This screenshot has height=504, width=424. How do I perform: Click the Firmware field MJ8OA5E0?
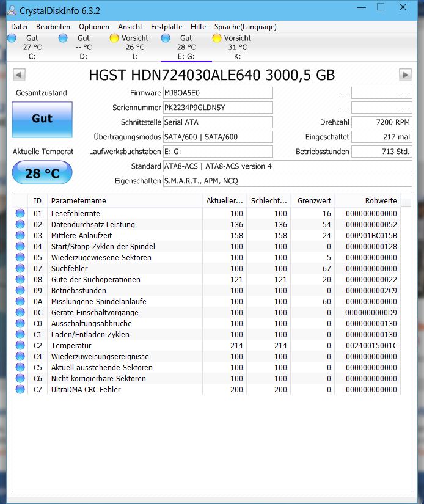tap(218, 93)
